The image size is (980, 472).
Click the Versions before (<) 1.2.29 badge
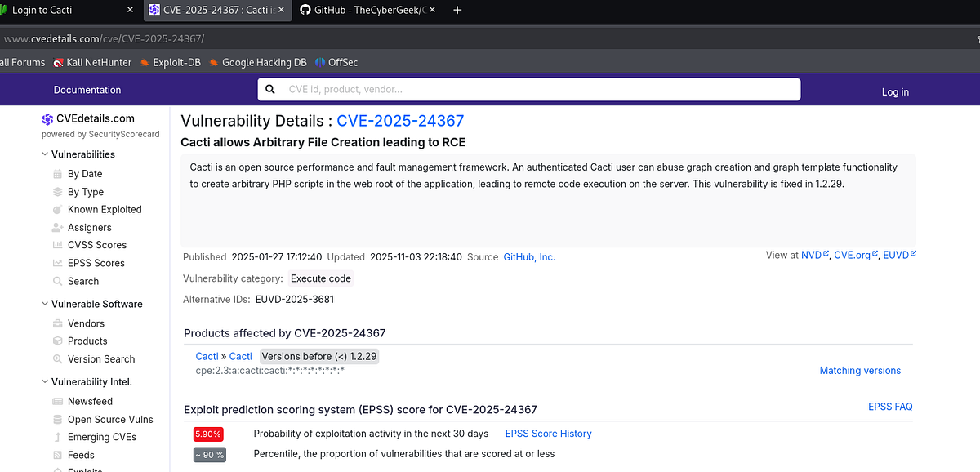click(x=319, y=356)
